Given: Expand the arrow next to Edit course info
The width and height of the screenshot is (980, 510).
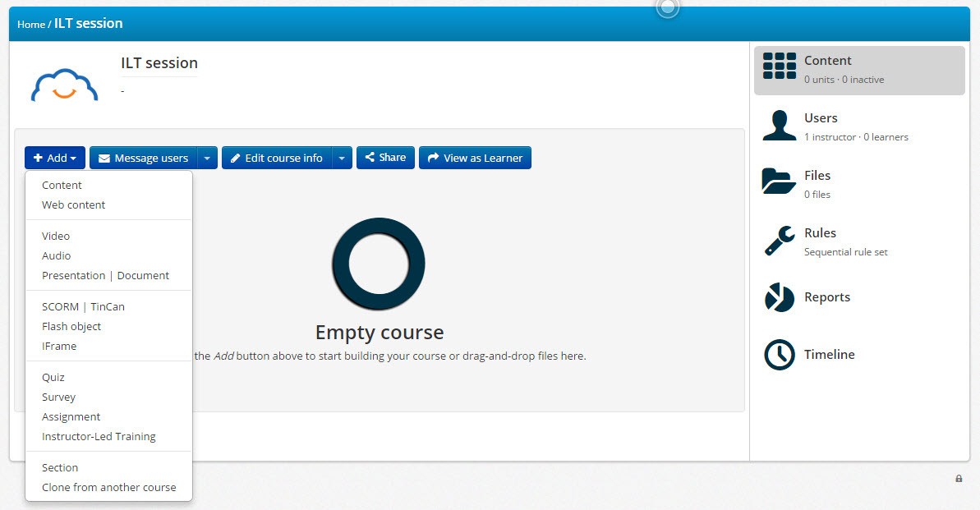Looking at the screenshot, I should point(342,158).
